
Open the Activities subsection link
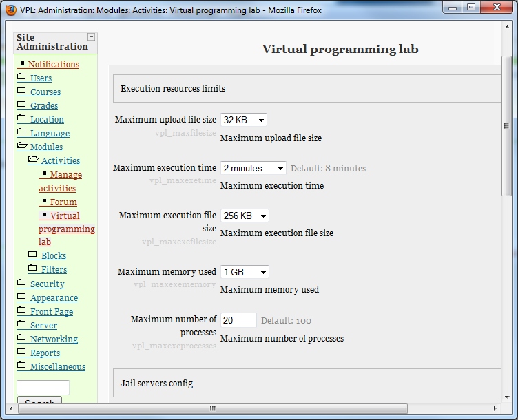click(61, 161)
